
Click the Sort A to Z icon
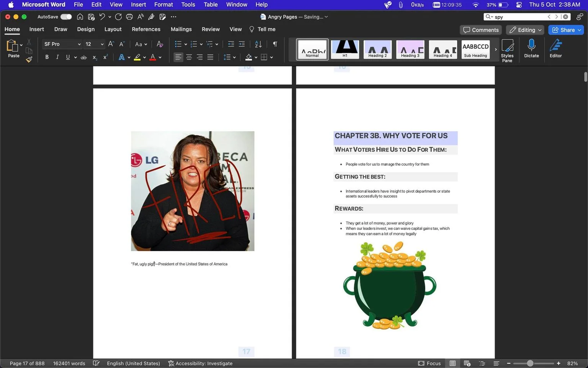click(x=258, y=44)
